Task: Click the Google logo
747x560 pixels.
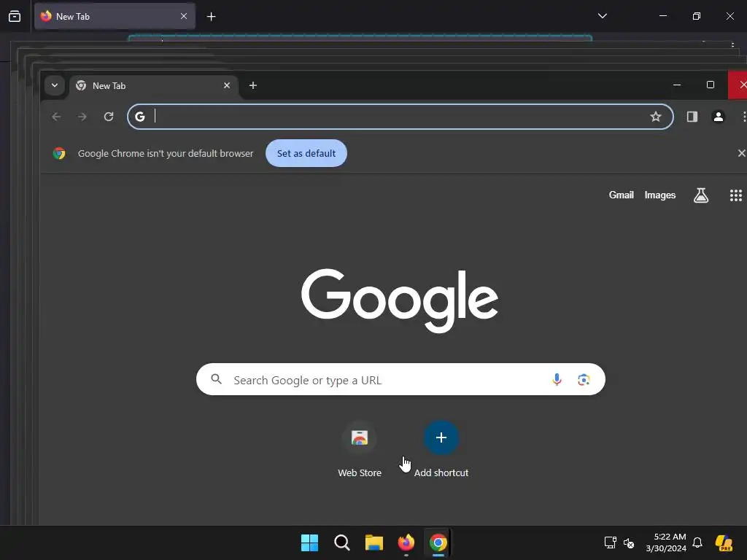Action: (x=400, y=300)
